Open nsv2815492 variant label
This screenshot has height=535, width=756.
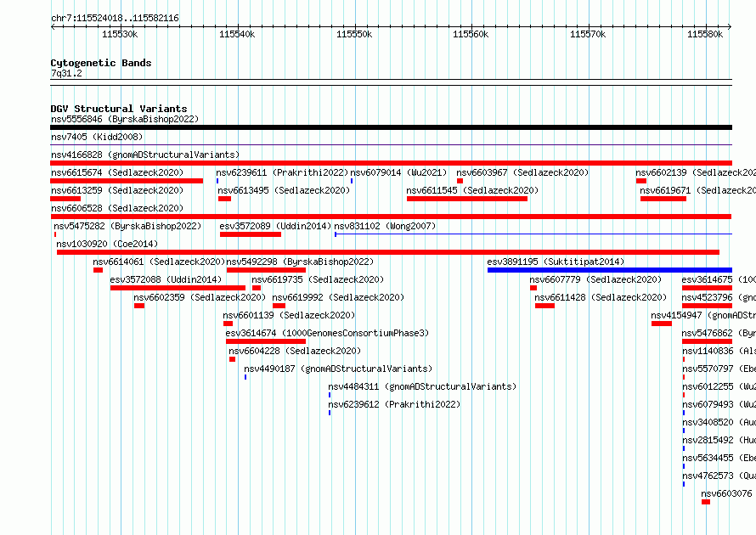coord(719,440)
